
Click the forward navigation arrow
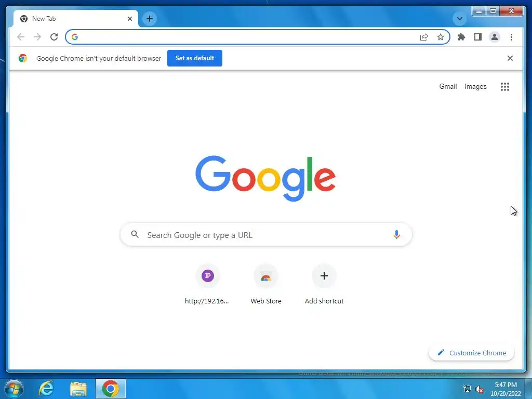coord(37,37)
